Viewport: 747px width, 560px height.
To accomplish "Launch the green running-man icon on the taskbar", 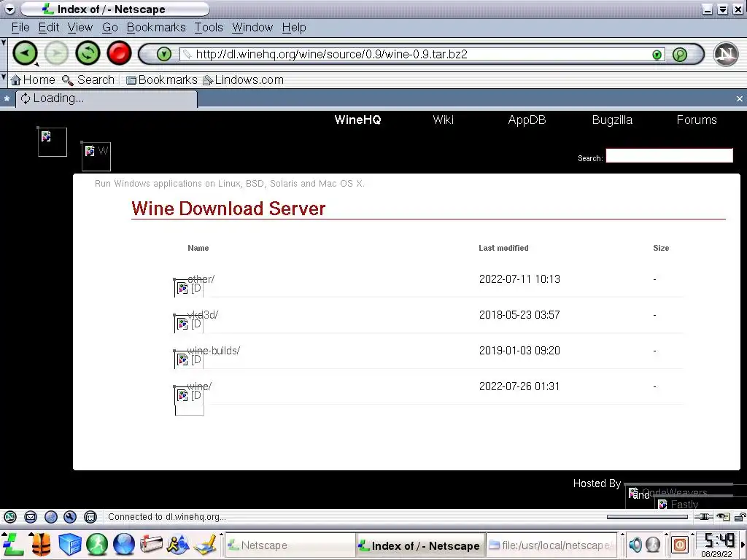I will (97, 544).
